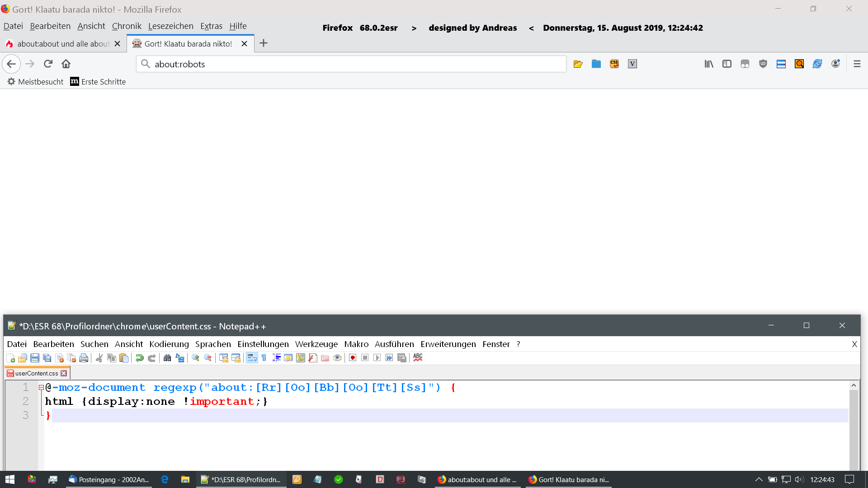Collapse the @-moz-document code fold marker
This screenshot has width=868, height=488.
tap(41, 388)
